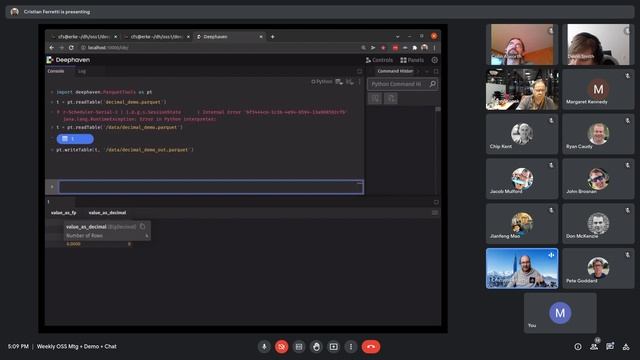640x360 pixels.
Task: Click the blue table 't' button
Action: [75, 139]
